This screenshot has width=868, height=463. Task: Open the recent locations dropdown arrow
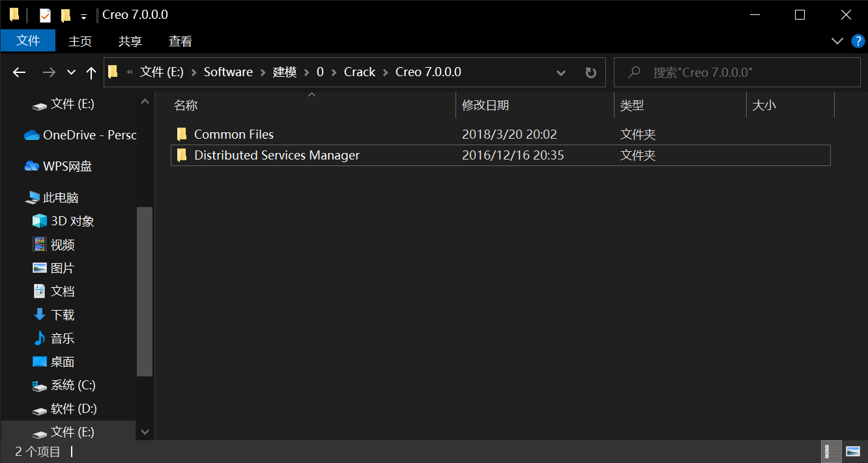click(x=72, y=72)
